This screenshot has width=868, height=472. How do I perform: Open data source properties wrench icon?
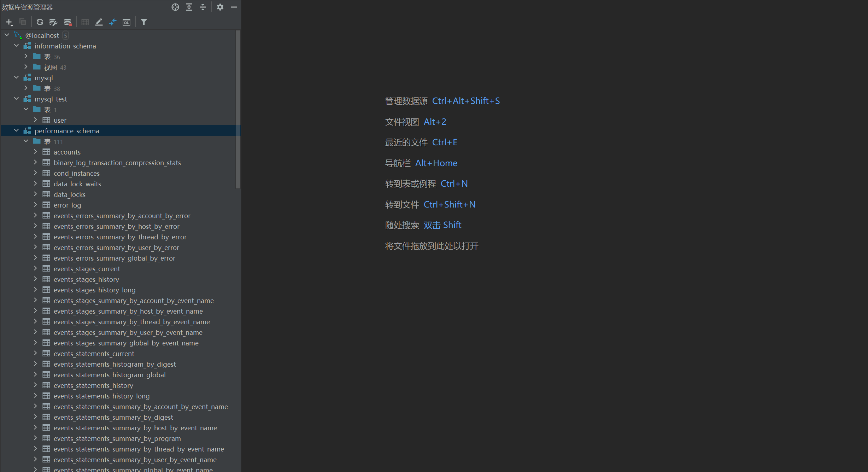(x=53, y=22)
